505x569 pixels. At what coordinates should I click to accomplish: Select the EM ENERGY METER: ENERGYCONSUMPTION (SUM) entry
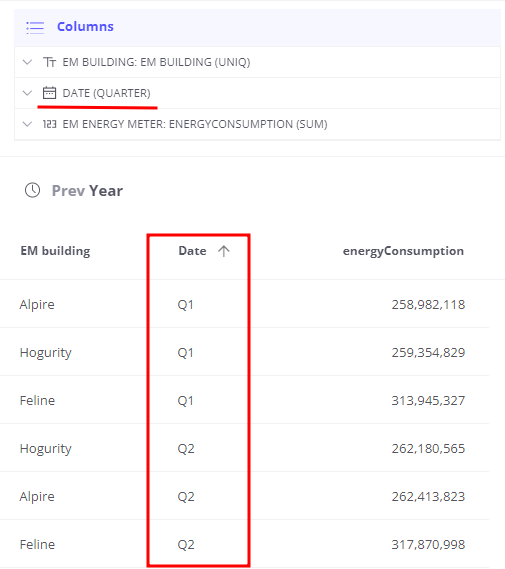click(x=257, y=124)
